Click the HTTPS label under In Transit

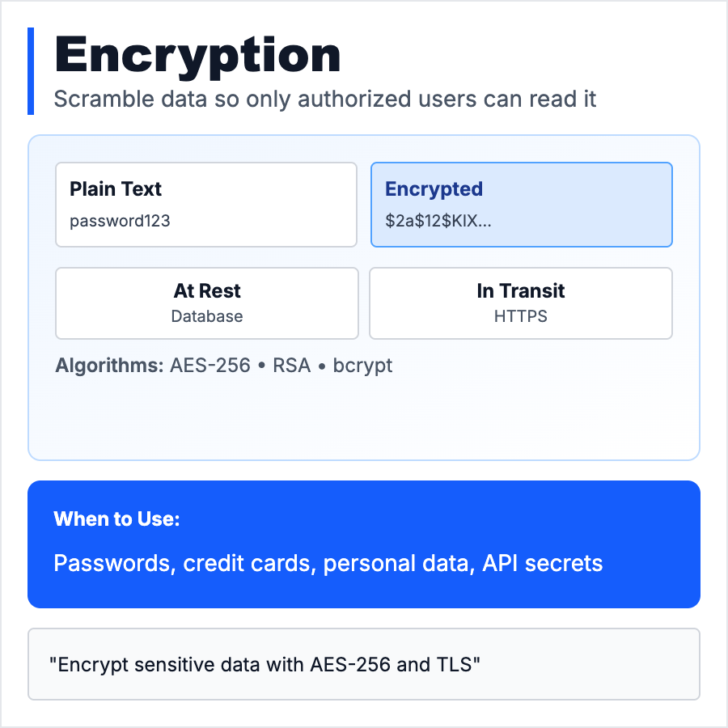tap(520, 316)
